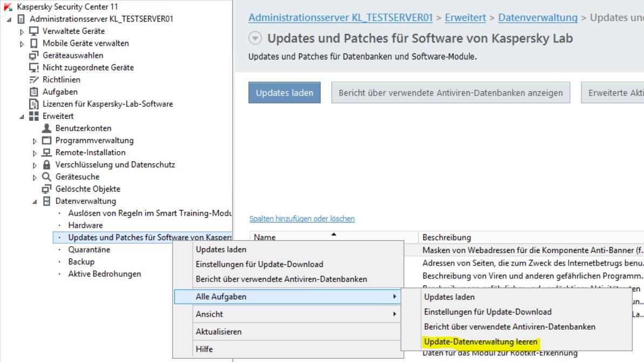
Task: Click the Datenverwaltung storage icon
Action: click(x=47, y=201)
